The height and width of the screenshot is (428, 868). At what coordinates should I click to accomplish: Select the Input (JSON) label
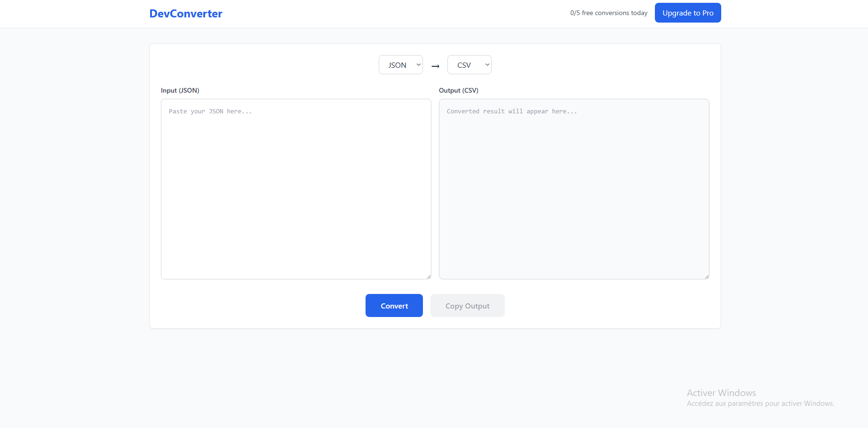pyautogui.click(x=180, y=90)
